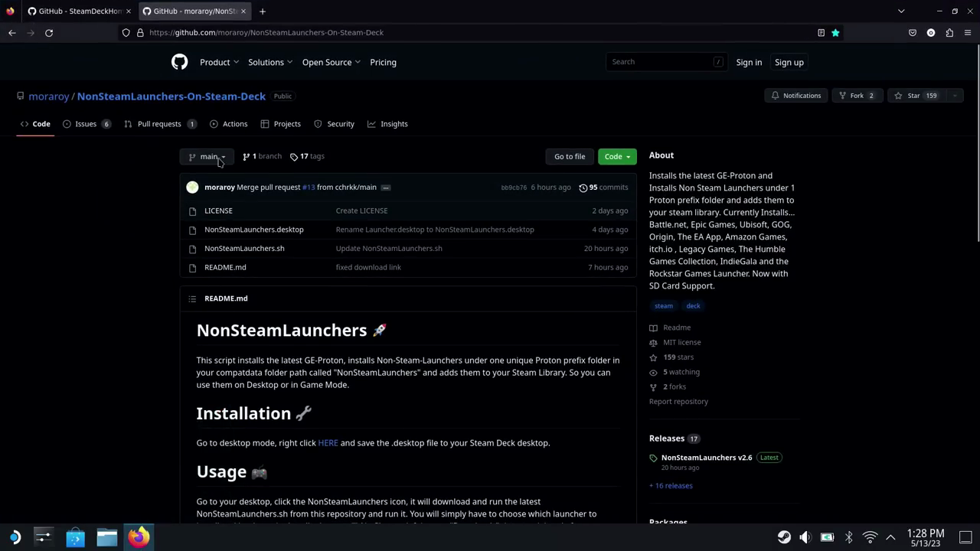Click the GitHub logo icon
This screenshot has height=551, width=980.
pyautogui.click(x=179, y=62)
